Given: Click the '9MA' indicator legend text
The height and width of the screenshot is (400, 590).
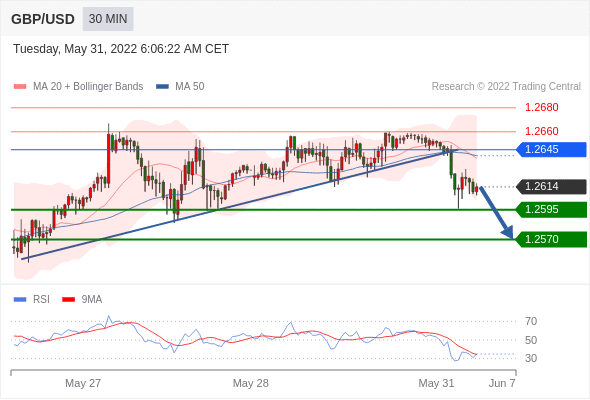Looking at the screenshot, I should point(92,300).
